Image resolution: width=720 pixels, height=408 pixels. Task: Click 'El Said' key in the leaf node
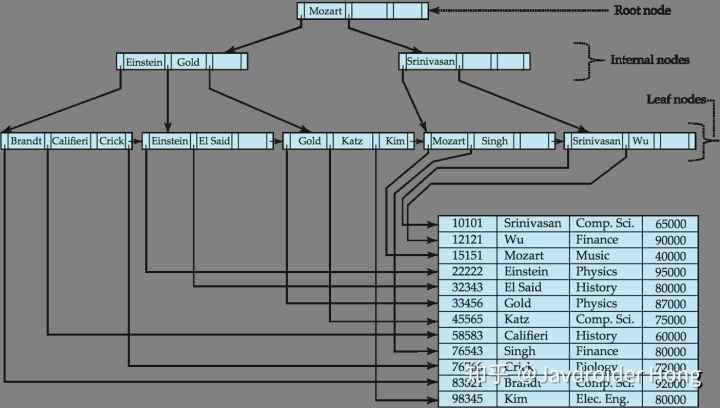[214, 141]
